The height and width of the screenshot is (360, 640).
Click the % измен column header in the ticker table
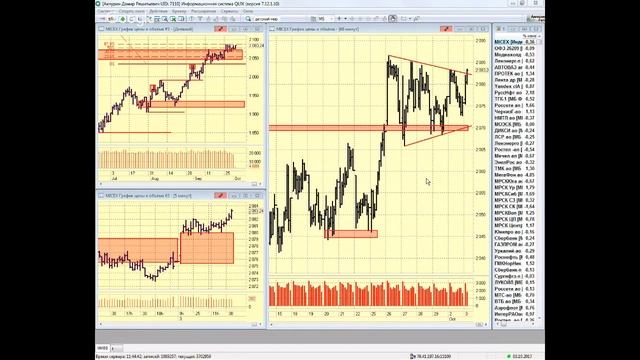(x=529, y=36)
